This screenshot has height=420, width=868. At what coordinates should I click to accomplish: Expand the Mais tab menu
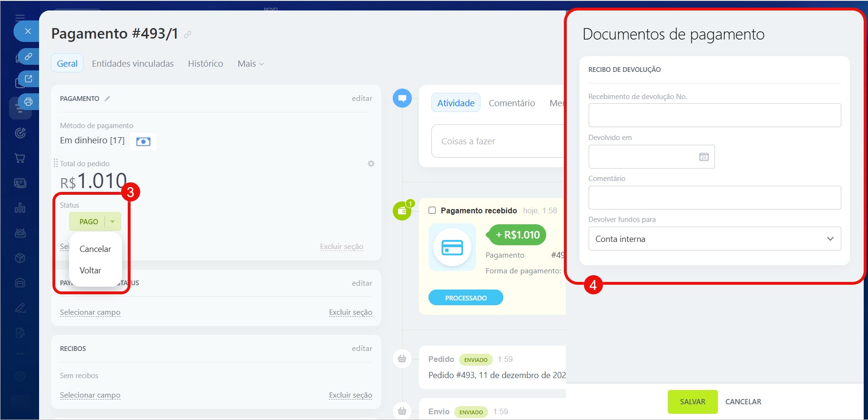250,64
